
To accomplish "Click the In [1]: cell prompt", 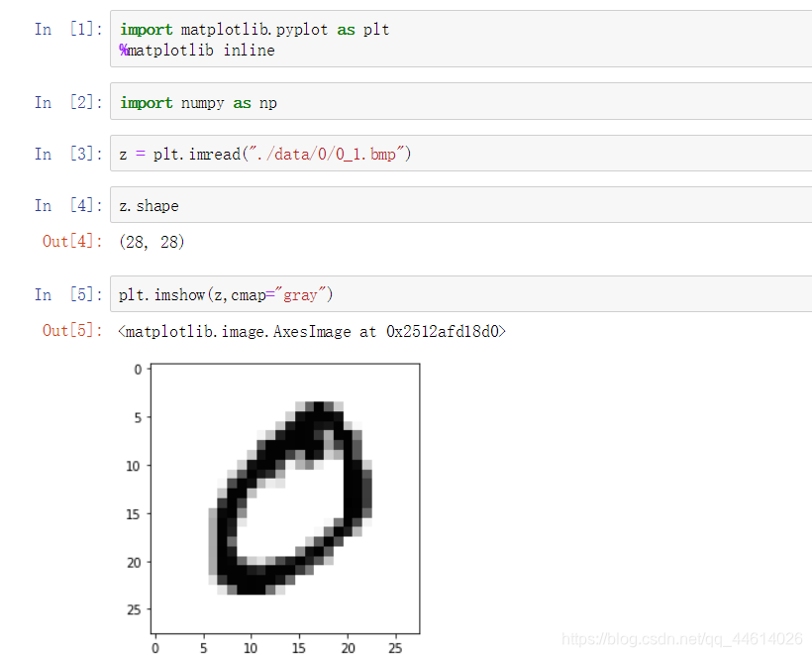I will (69, 29).
